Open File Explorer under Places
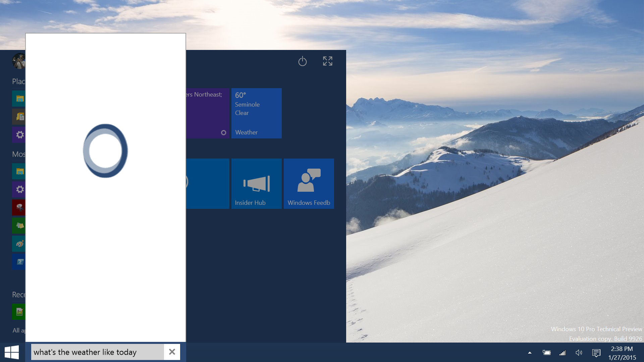 pyautogui.click(x=19, y=99)
